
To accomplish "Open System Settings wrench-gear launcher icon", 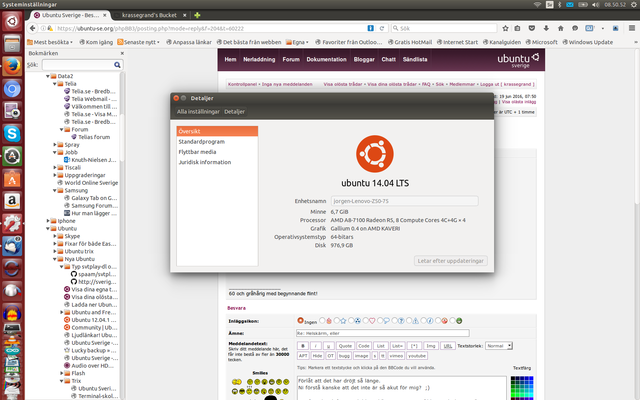I will 12,223.
